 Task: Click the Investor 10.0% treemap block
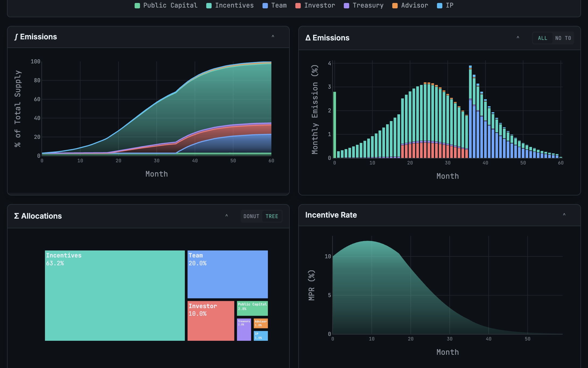211,321
